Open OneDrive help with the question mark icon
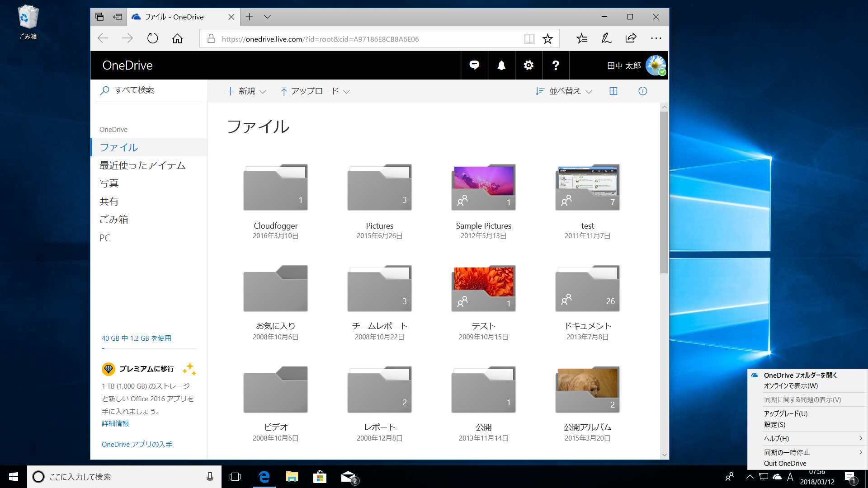Image resolution: width=868 pixels, height=488 pixels. [556, 65]
